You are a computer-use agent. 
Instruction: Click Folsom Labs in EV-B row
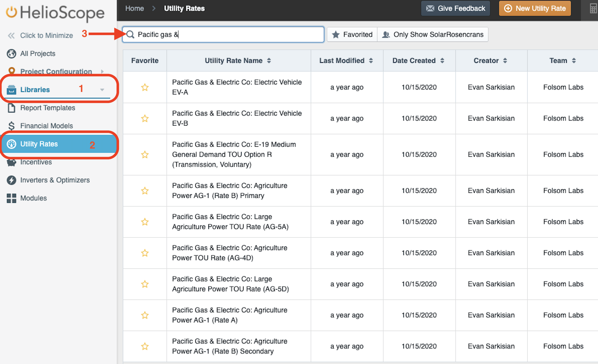563,118
